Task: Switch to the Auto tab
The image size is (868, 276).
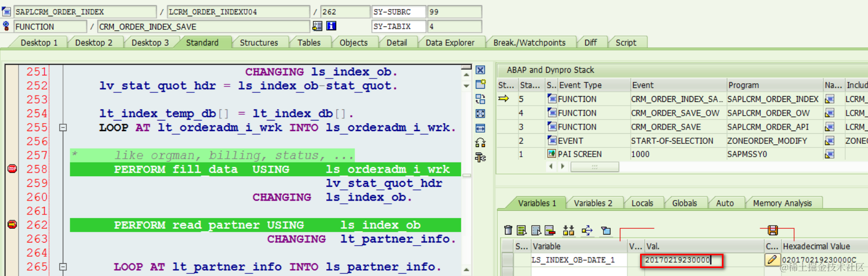Action: 725,203
